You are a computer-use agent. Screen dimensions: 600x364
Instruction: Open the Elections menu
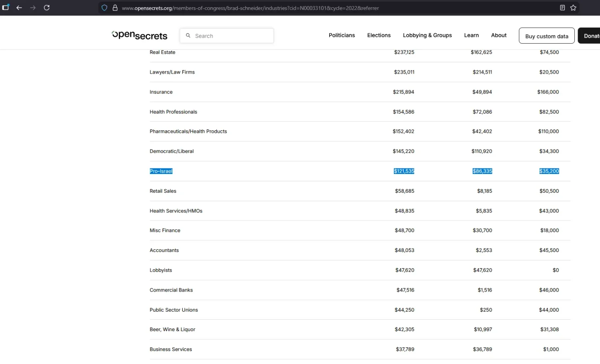(x=379, y=35)
